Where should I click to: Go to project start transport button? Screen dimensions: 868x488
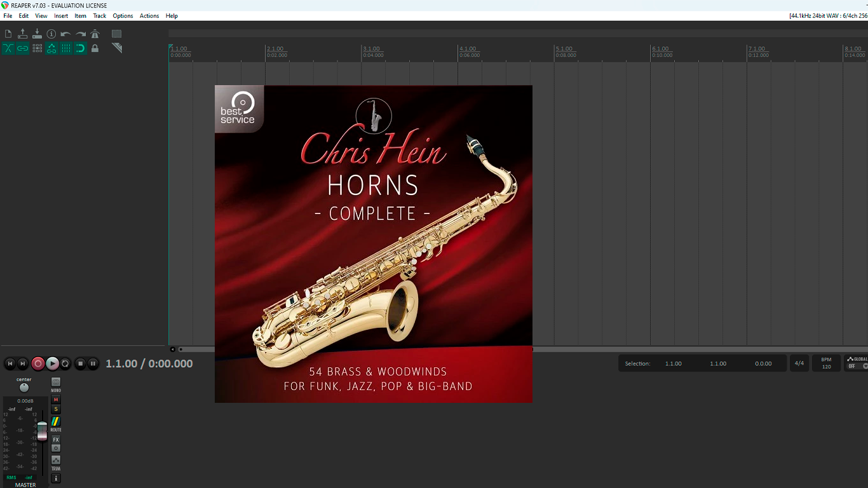point(10,363)
